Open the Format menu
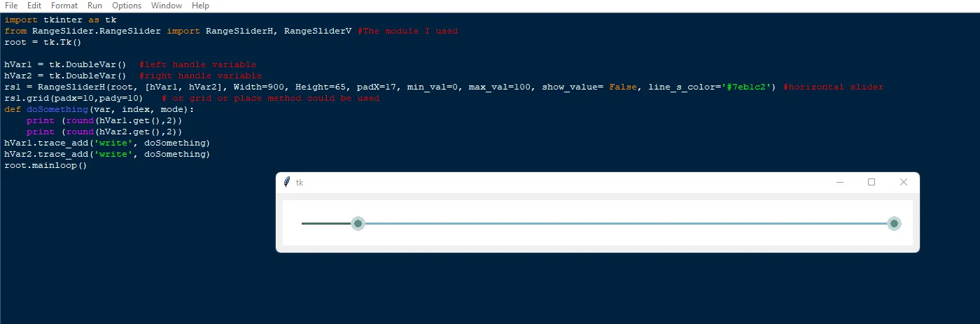 [64, 6]
